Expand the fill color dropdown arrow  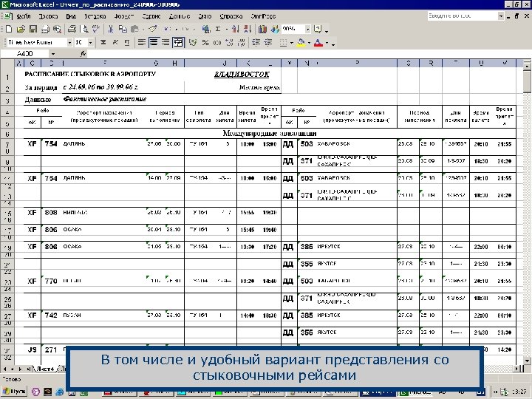click(309, 43)
